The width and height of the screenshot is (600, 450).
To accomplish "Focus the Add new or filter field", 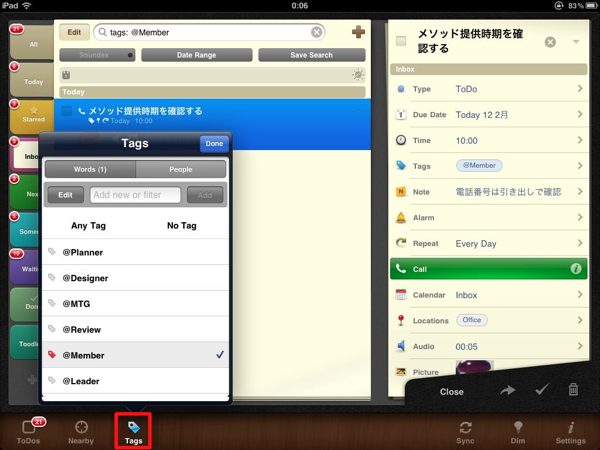I will click(135, 195).
